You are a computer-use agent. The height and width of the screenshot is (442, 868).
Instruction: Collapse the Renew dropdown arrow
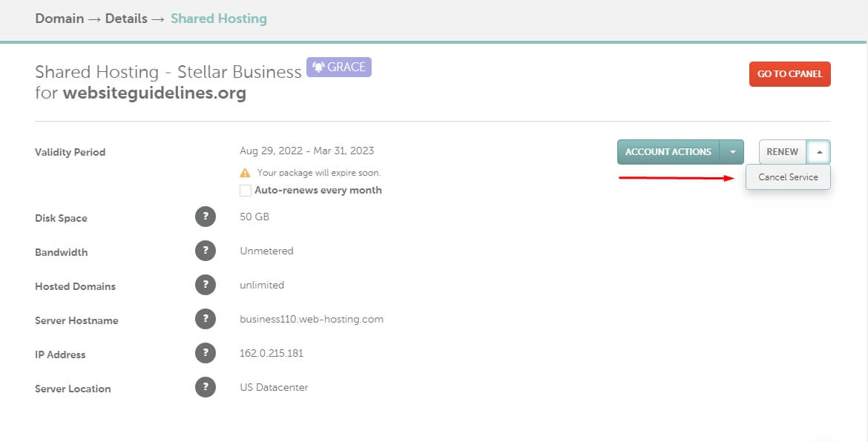819,152
